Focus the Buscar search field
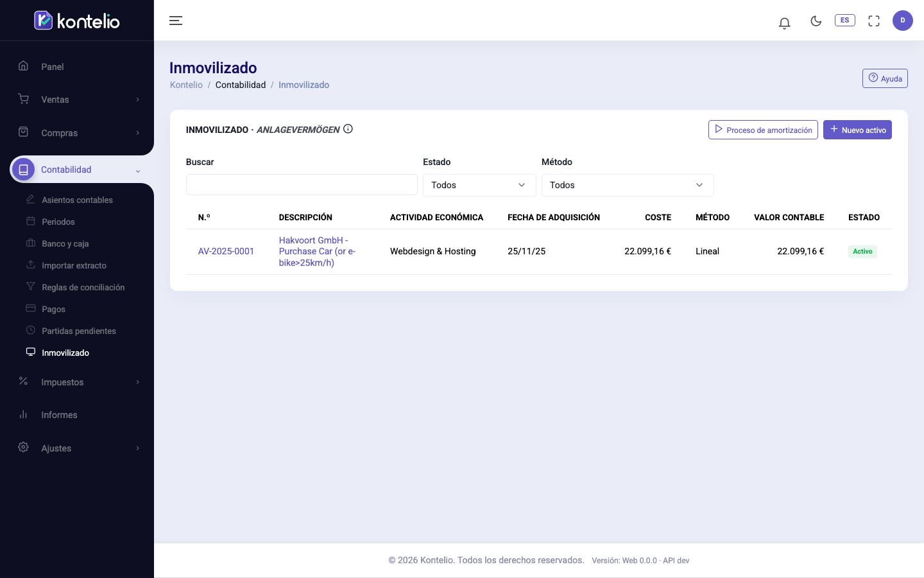Image resolution: width=924 pixels, height=578 pixels. pyautogui.click(x=302, y=185)
